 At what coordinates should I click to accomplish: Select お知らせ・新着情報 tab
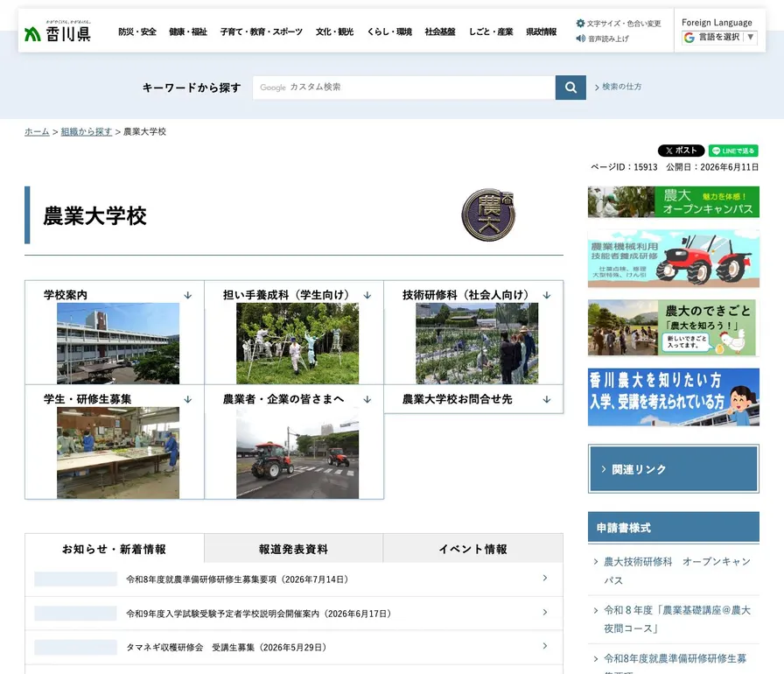pos(115,549)
